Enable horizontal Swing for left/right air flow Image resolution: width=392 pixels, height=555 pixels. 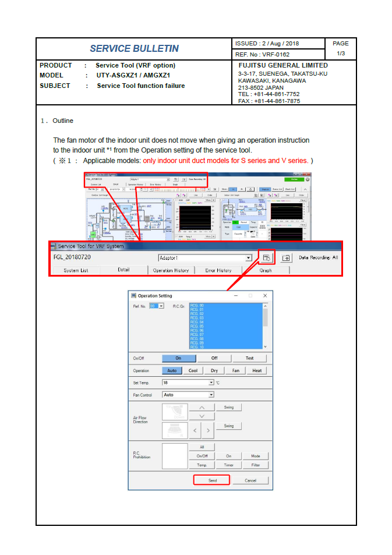click(x=229, y=426)
